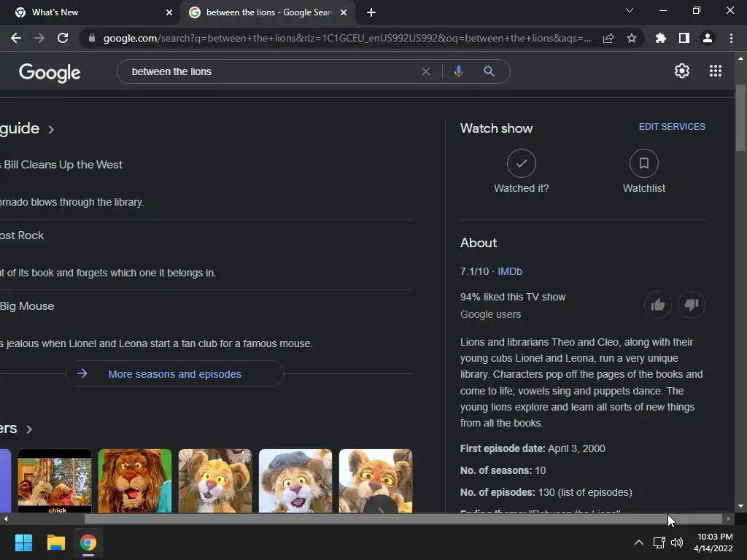Go to the Google homepage logo
Screen dimensions: 747x560
click(50, 72)
